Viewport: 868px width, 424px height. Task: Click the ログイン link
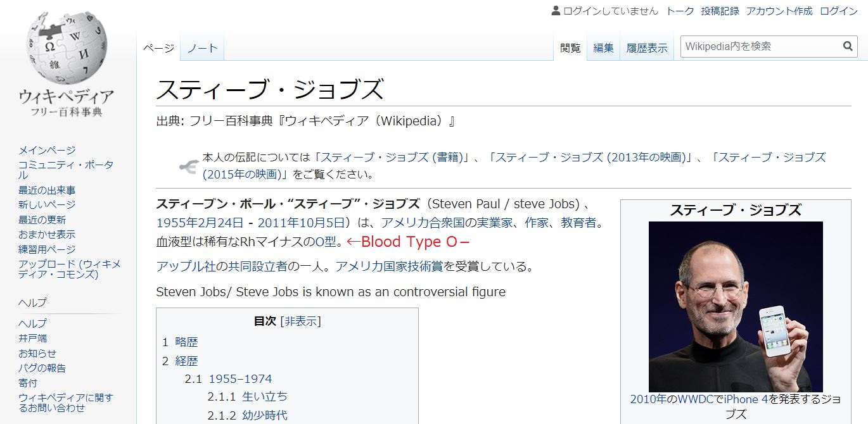point(838,11)
